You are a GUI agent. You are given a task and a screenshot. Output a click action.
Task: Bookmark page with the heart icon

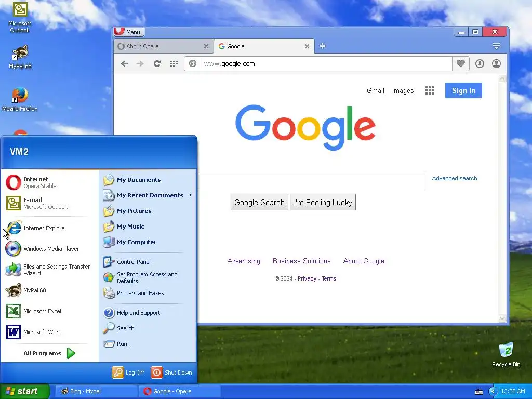460,63
